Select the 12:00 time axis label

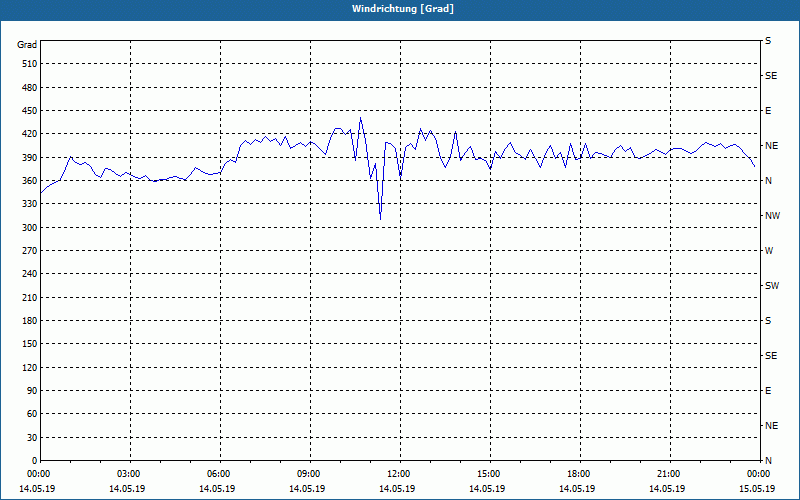pyautogui.click(x=398, y=474)
